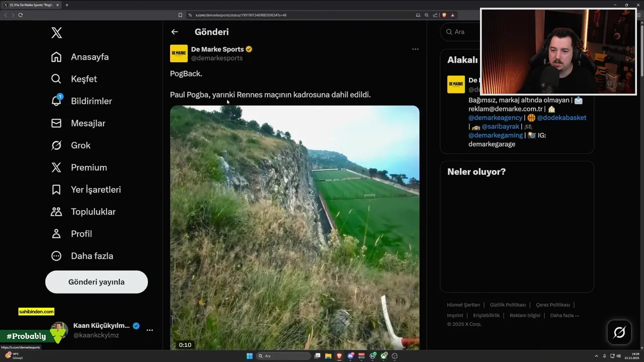Click the zoom magnifier in address bar

pos(427,15)
